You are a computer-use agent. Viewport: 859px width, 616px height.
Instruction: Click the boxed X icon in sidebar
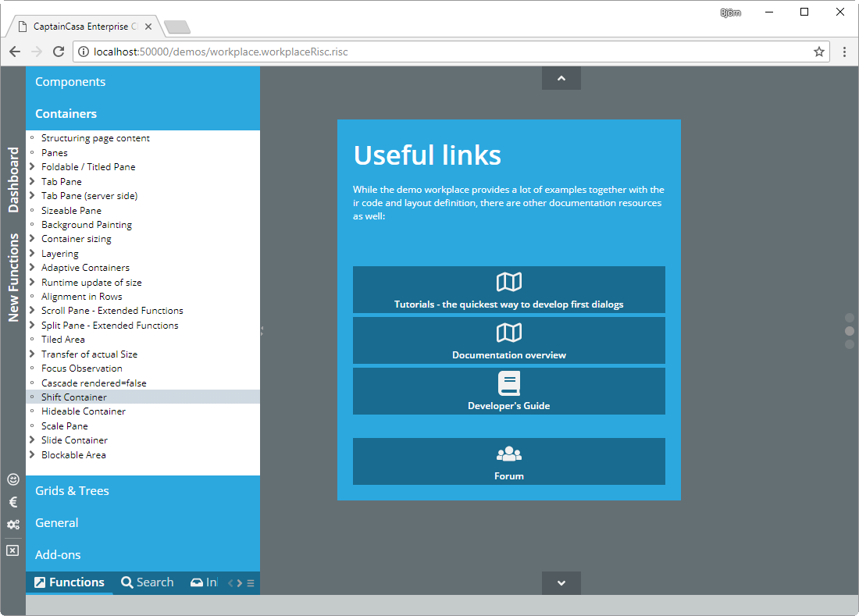(12, 550)
